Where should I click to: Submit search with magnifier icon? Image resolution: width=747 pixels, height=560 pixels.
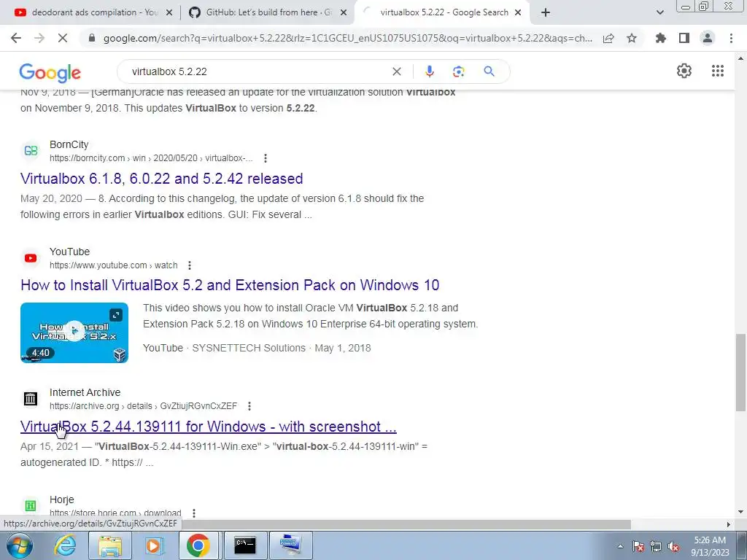[x=489, y=71]
